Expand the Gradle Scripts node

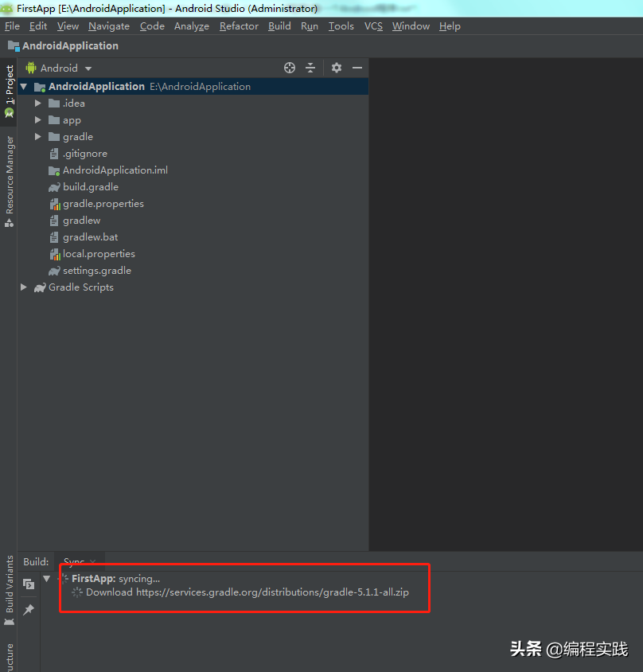click(x=24, y=287)
